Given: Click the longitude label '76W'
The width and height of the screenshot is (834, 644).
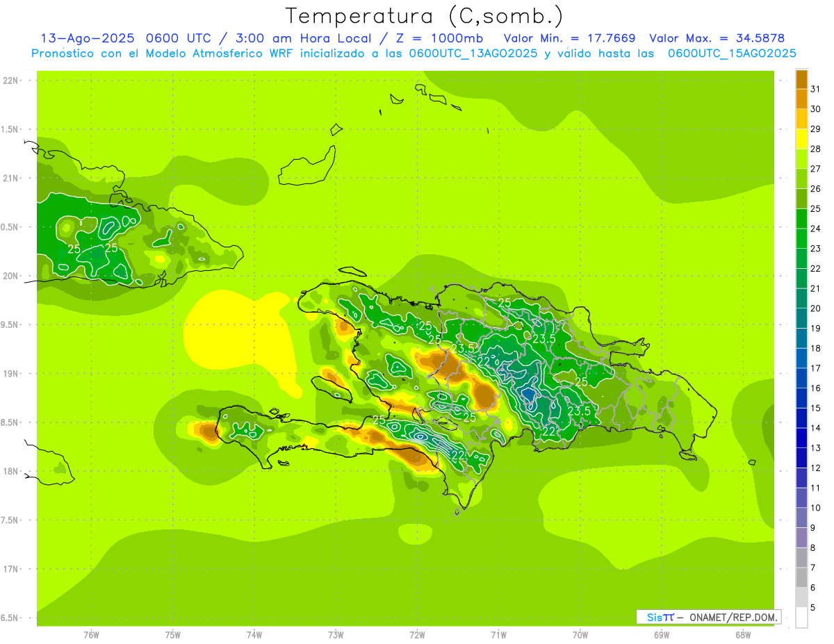Looking at the screenshot, I should click(x=91, y=635).
